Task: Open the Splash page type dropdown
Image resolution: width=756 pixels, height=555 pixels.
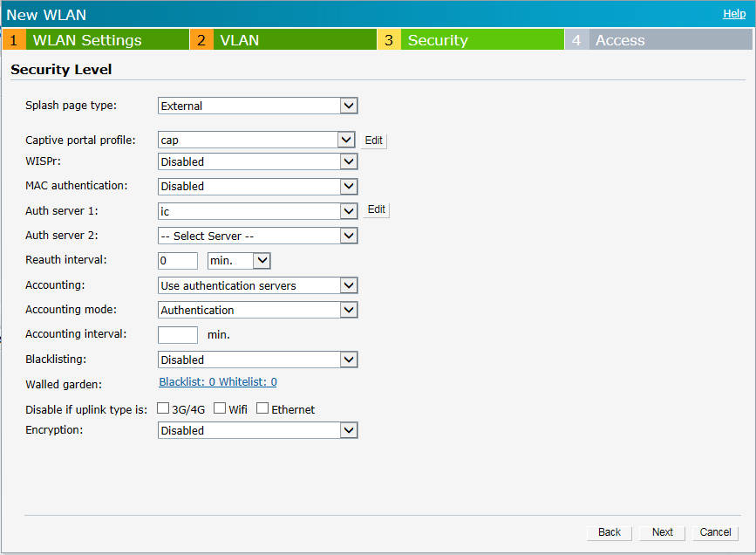Action: tap(257, 106)
